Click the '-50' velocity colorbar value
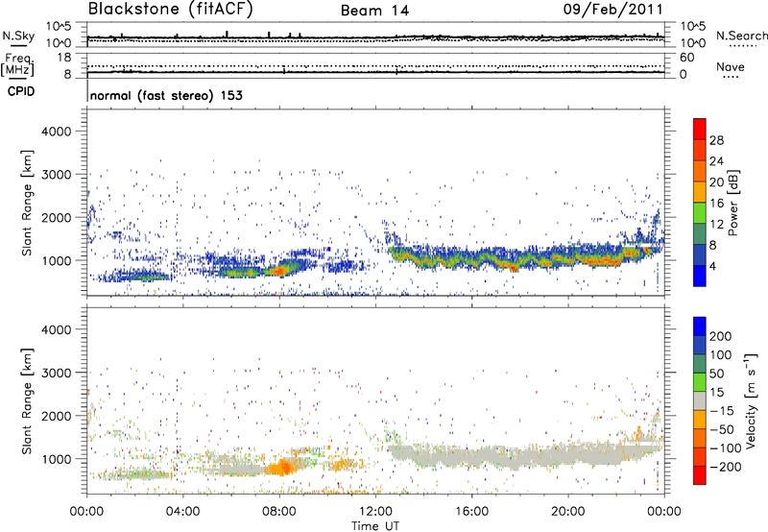The height and width of the screenshot is (532, 768). coord(722,429)
